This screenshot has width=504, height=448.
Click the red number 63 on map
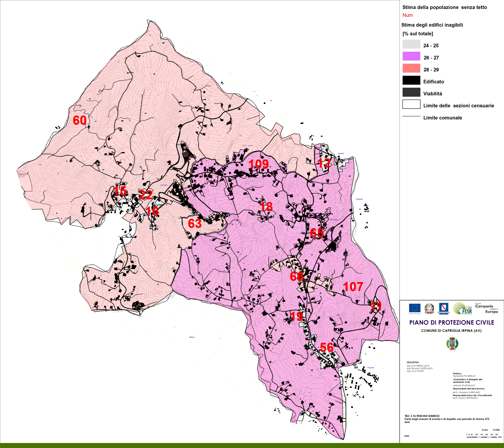coord(195,224)
